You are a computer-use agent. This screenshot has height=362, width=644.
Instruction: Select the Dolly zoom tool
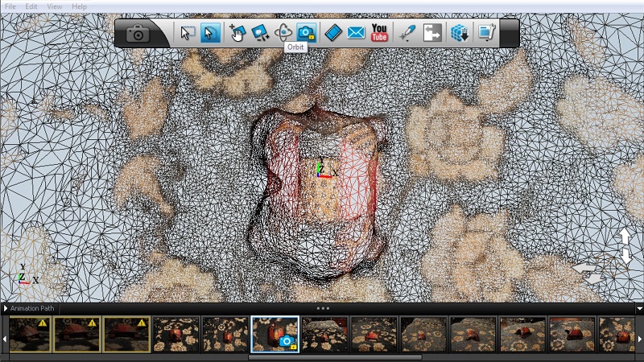pyautogui.click(x=260, y=33)
